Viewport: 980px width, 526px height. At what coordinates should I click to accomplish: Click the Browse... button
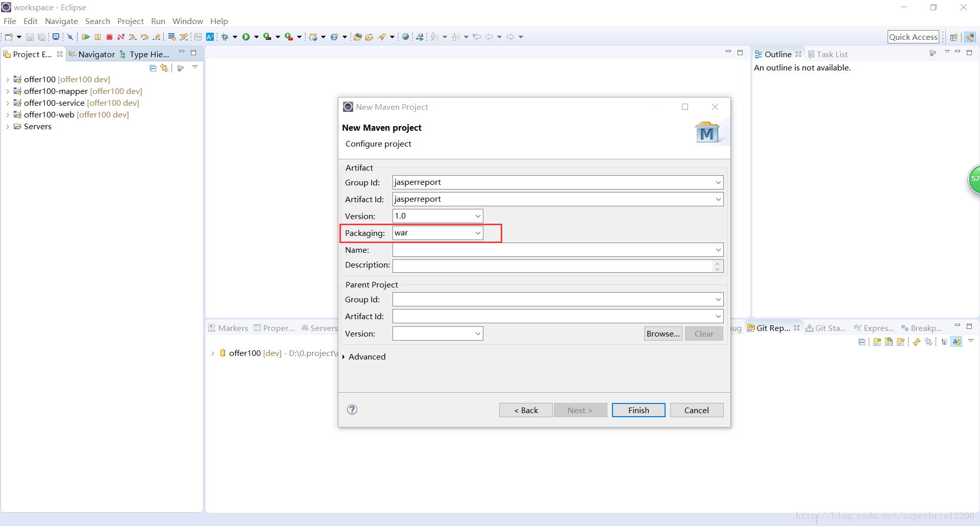pos(663,333)
